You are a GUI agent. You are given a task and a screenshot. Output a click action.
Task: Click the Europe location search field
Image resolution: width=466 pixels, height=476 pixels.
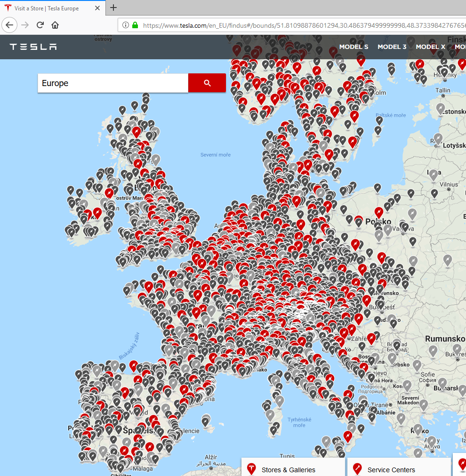pos(113,83)
